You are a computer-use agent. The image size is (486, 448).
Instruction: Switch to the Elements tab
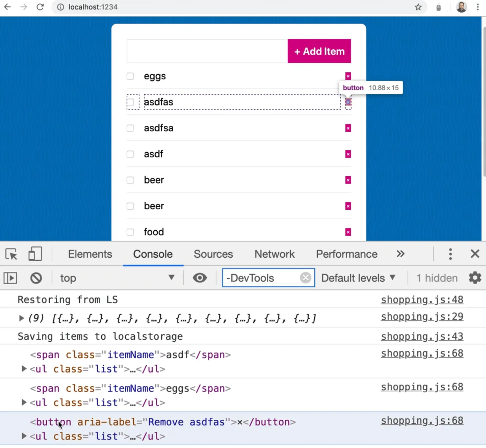coord(90,254)
